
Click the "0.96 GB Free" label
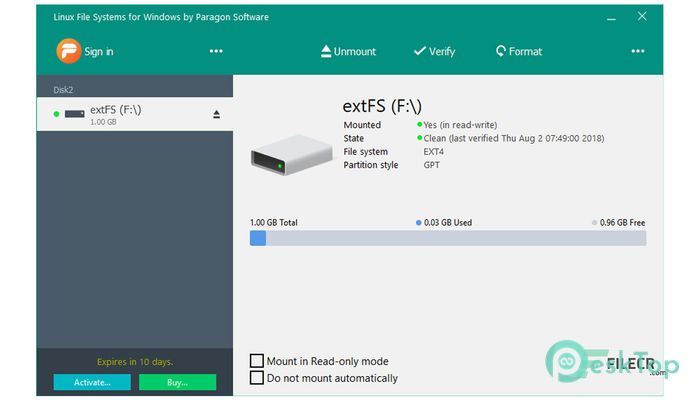[x=622, y=222]
